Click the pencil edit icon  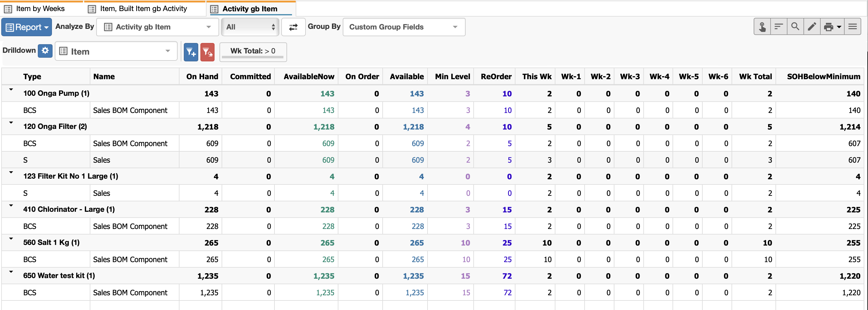(812, 27)
